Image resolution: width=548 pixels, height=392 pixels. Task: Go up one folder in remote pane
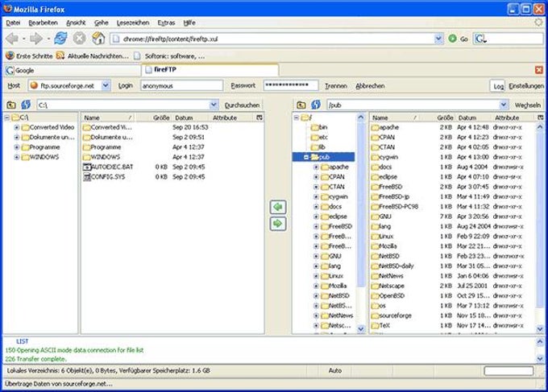pos(301,105)
